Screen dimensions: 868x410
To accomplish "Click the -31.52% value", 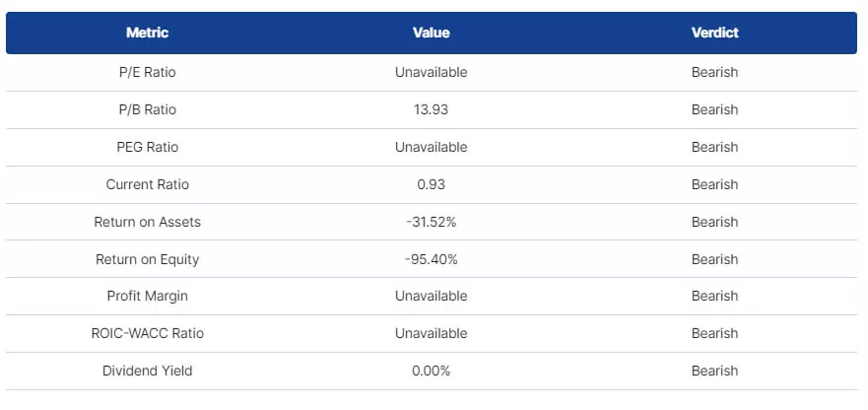I will [431, 222].
